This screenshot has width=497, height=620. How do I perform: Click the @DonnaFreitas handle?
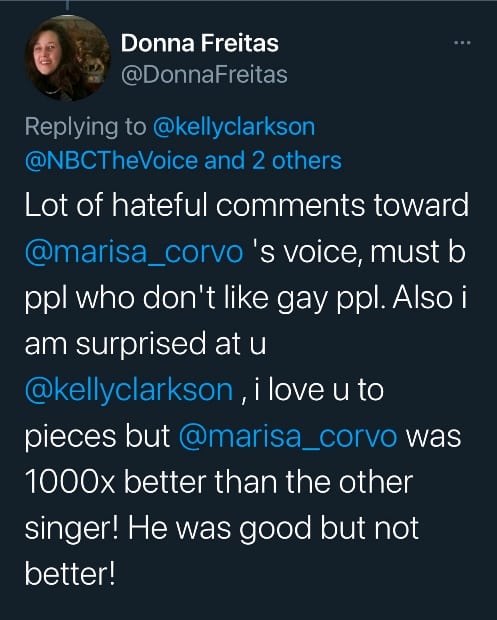204,75
